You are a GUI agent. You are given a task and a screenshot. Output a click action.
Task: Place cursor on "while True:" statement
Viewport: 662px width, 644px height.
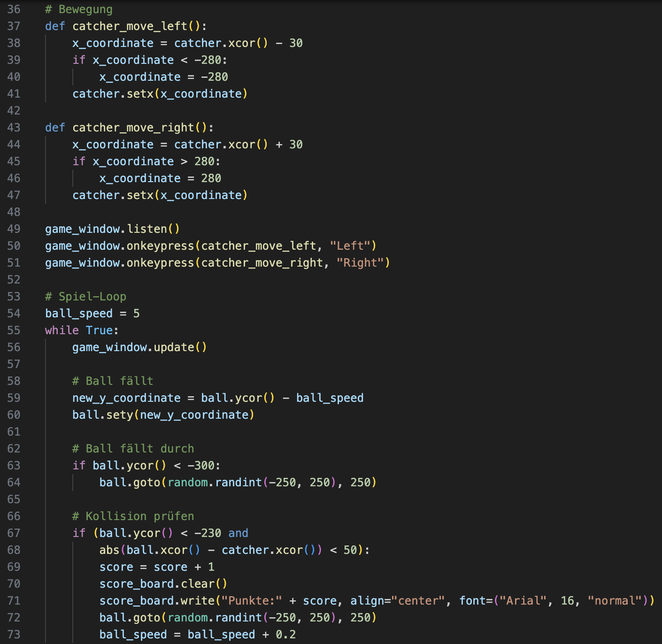coord(81,330)
